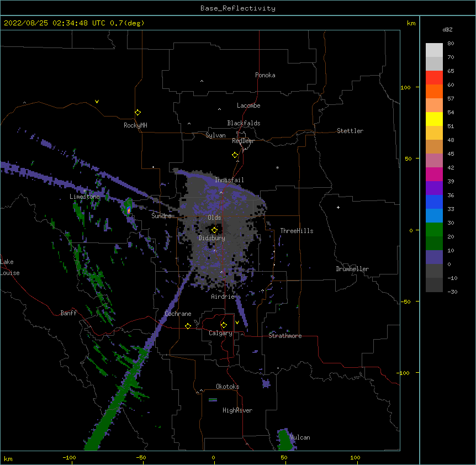476x465 pixels.
Task: Click the Didsbury town label
Action: [212, 238]
